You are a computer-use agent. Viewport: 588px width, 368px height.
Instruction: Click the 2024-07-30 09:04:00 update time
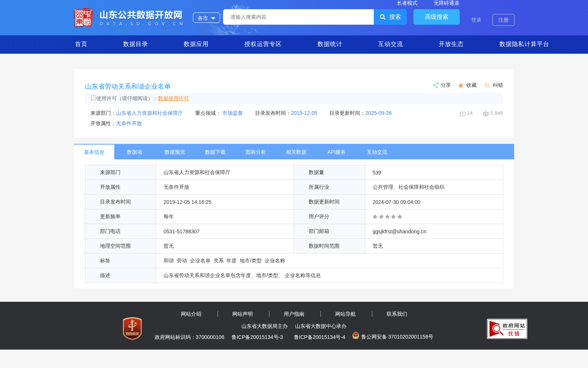(x=397, y=202)
